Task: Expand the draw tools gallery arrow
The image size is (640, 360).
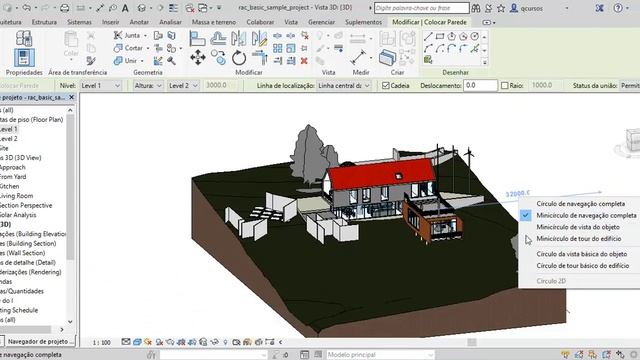Action: click(x=484, y=62)
